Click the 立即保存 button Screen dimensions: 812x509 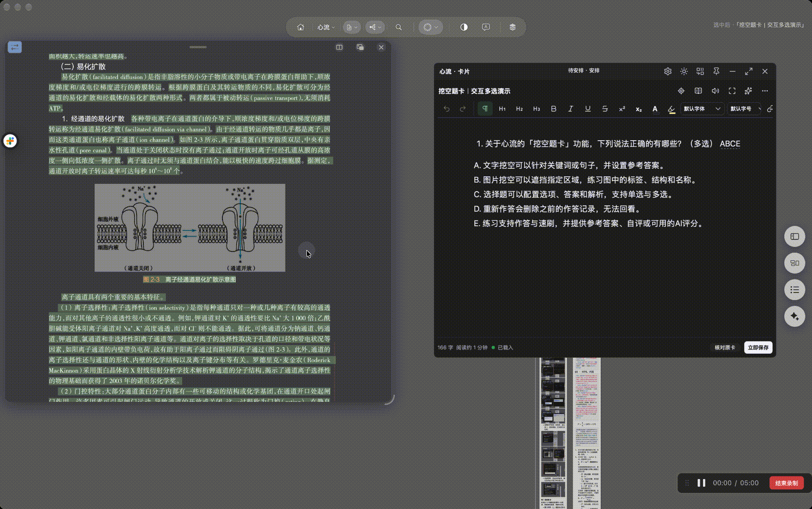pos(758,347)
